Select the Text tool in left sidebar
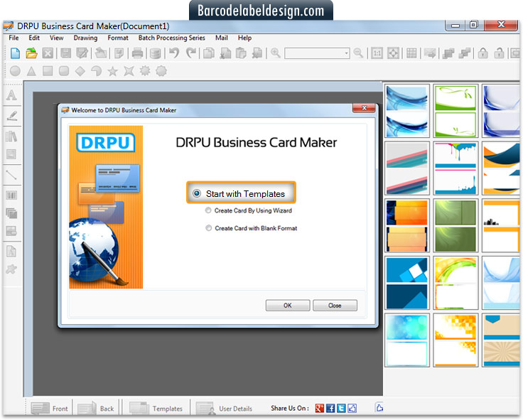The image size is (523, 420). [x=11, y=96]
